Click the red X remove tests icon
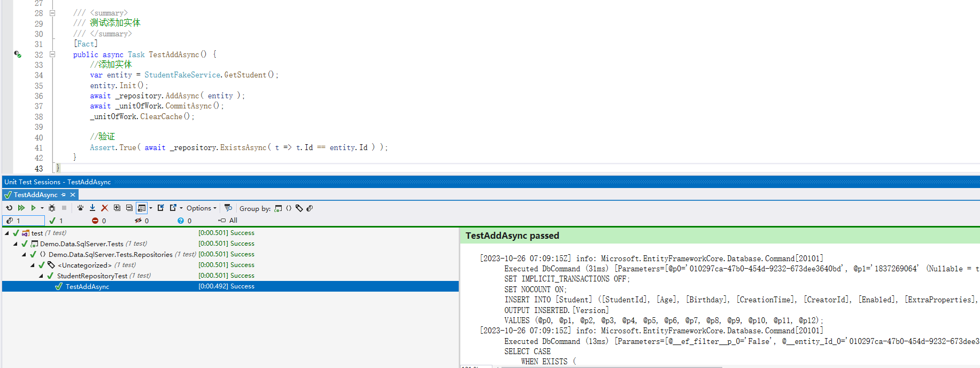 pyautogui.click(x=105, y=208)
